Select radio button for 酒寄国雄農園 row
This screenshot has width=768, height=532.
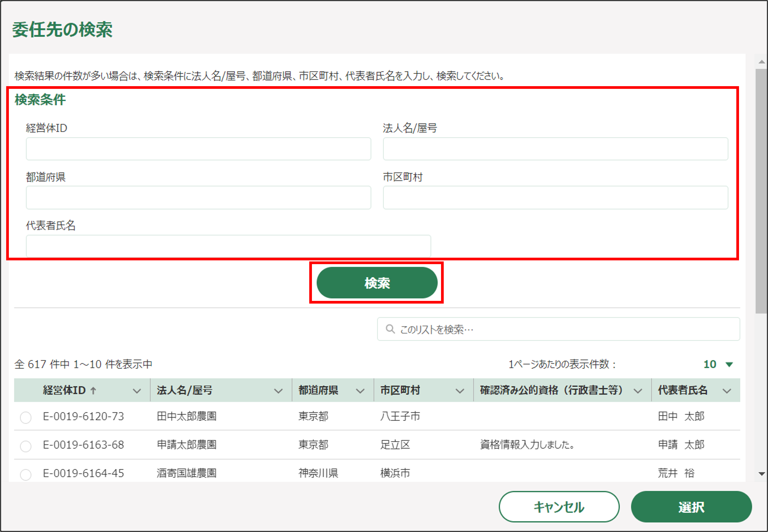[x=26, y=474]
